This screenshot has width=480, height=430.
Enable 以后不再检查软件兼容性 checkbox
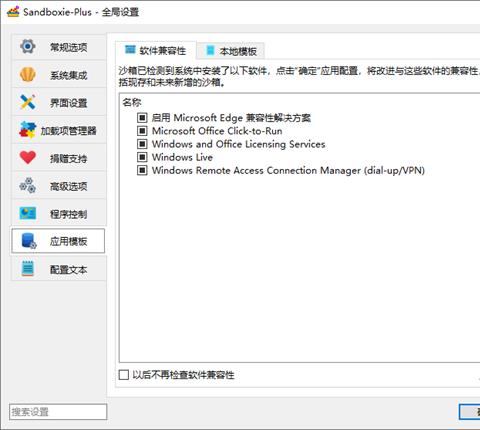pyautogui.click(x=124, y=375)
